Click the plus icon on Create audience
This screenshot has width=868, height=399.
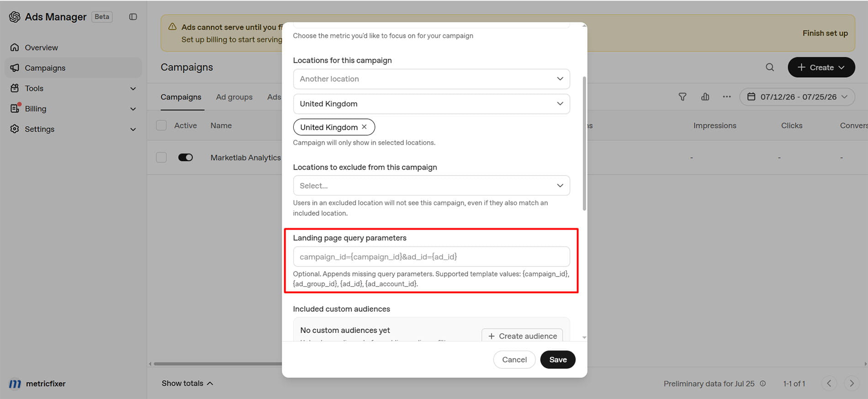pos(492,336)
